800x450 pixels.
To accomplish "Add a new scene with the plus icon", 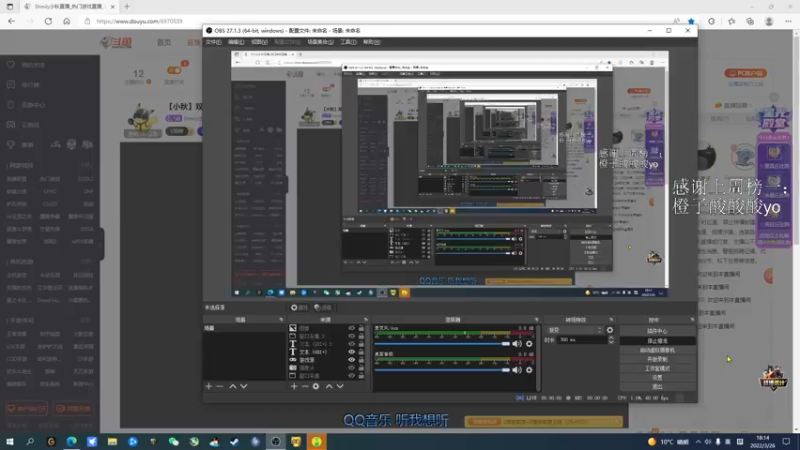I will click(209, 386).
